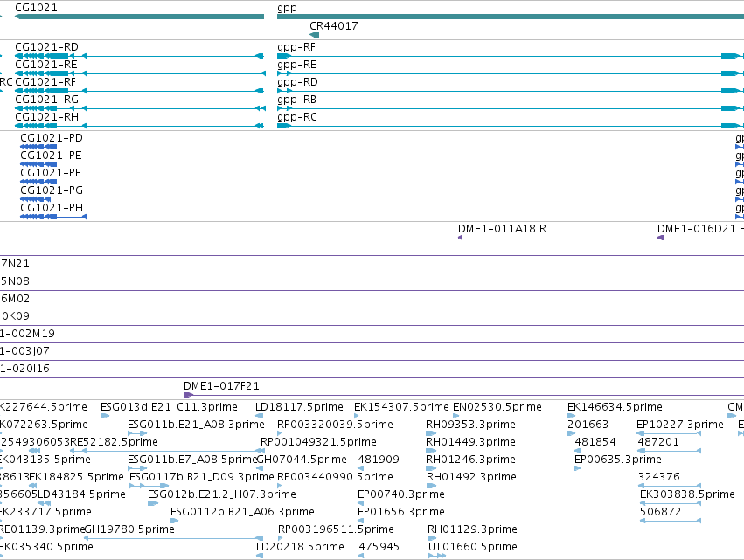Select the 487201 EST feature line

670,451
